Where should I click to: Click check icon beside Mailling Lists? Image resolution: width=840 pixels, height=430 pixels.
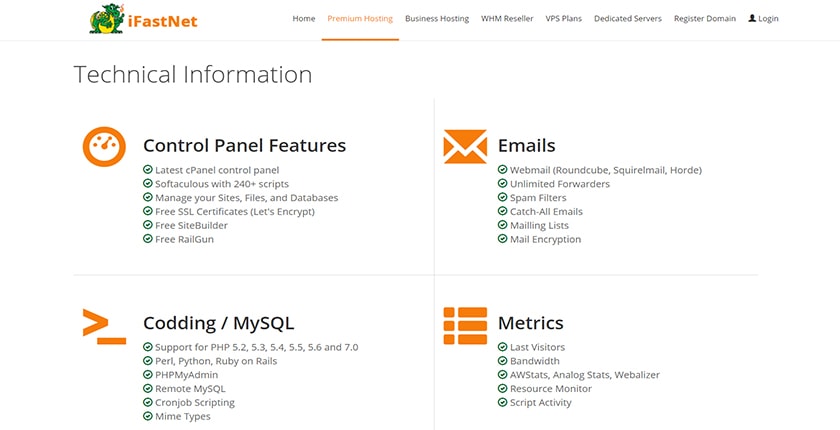[x=502, y=225]
